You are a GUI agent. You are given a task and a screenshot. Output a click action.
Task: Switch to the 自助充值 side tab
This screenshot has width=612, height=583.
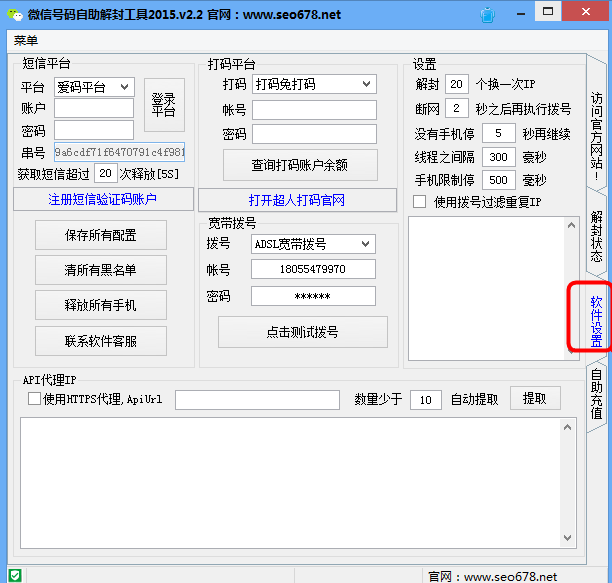(596, 393)
